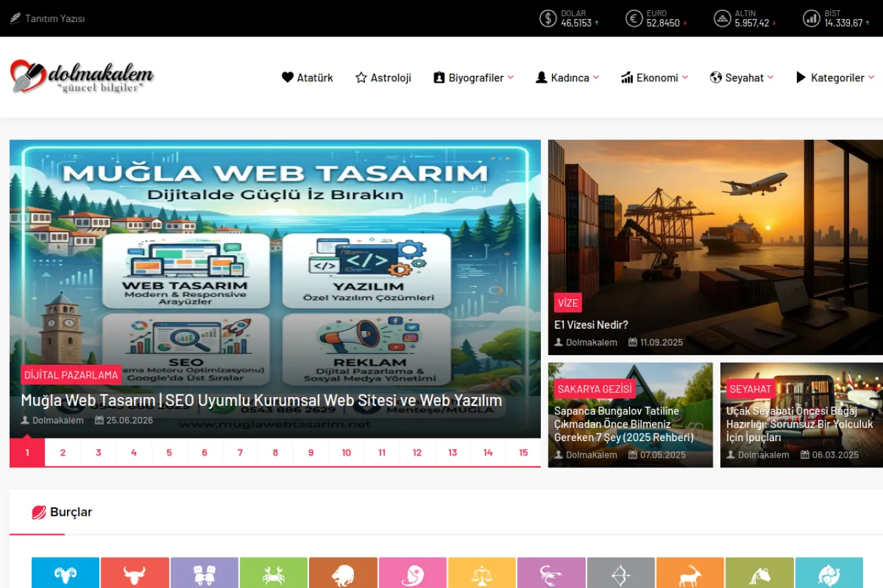This screenshot has height=588, width=883.
Task: Click the gold (Altın) icon
Action: (x=722, y=19)
